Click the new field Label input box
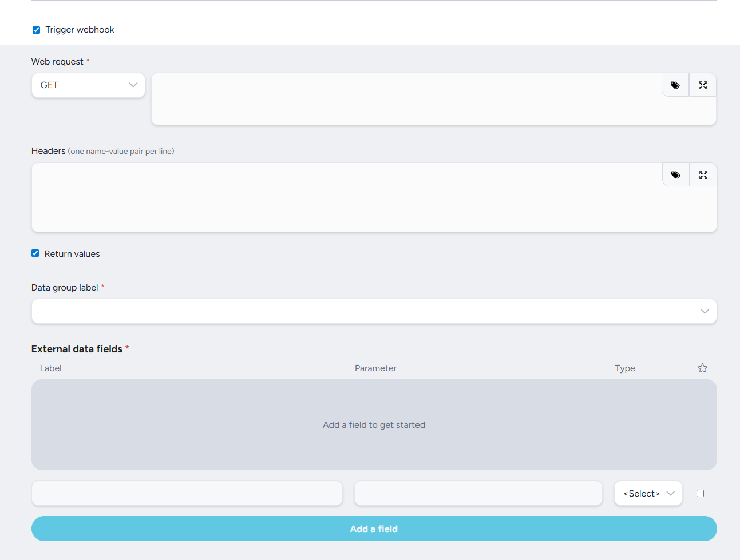The height and width of the screenshot is (560, 740). tap(187, 493)
